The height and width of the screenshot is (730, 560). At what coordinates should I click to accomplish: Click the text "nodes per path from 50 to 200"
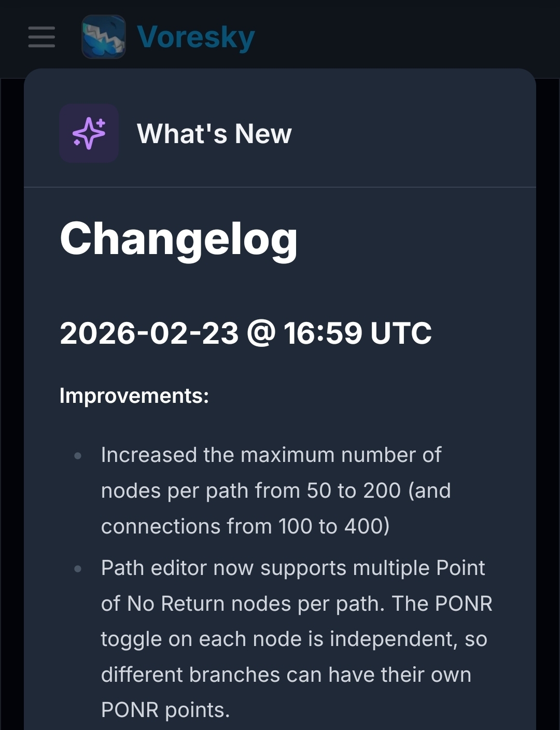click(250, 490)
